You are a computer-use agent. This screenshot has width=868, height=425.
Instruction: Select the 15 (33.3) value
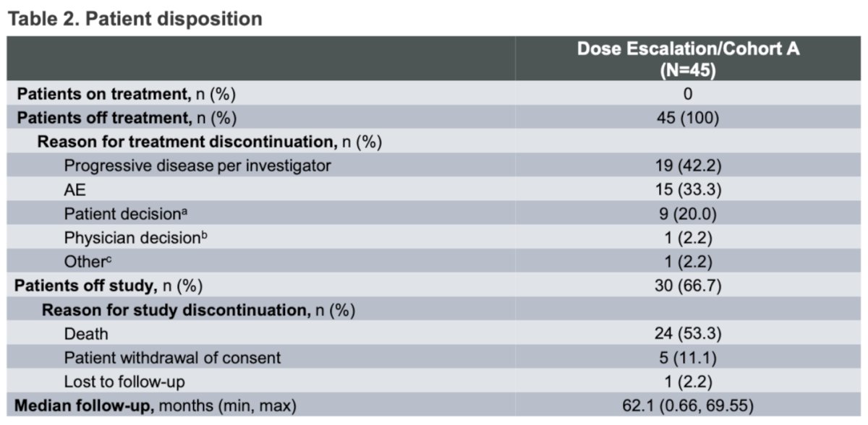pos(687,189)
